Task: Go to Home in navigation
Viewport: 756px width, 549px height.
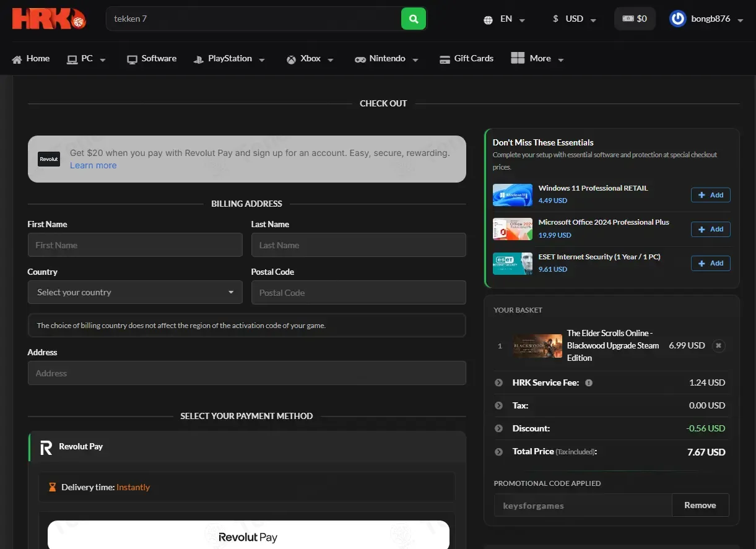Action: click(30, 59)
